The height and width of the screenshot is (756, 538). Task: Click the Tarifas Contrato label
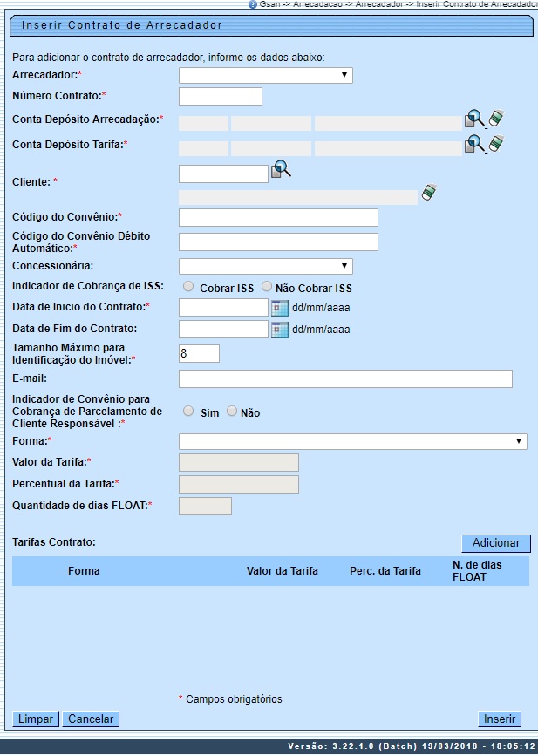coord(54,541)
